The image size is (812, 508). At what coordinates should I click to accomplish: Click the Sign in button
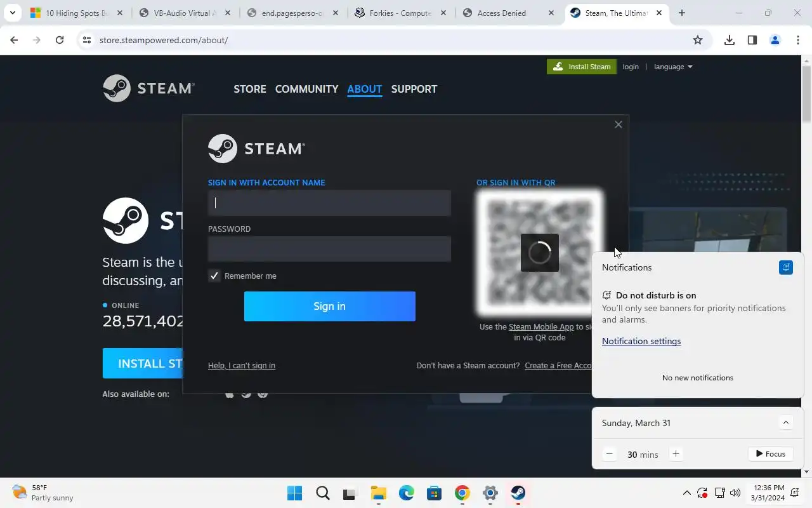pos(329,306)
